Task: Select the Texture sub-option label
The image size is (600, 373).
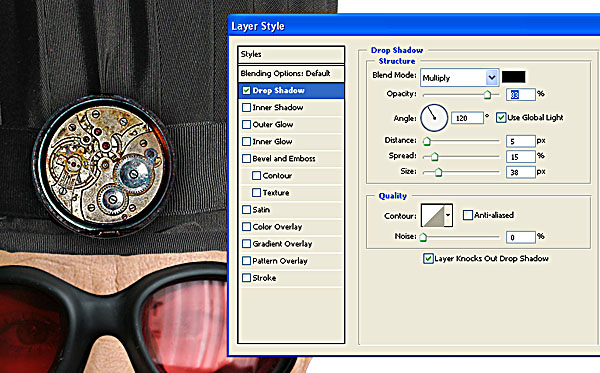Action: pyautogui.click(x=276, y=192)
